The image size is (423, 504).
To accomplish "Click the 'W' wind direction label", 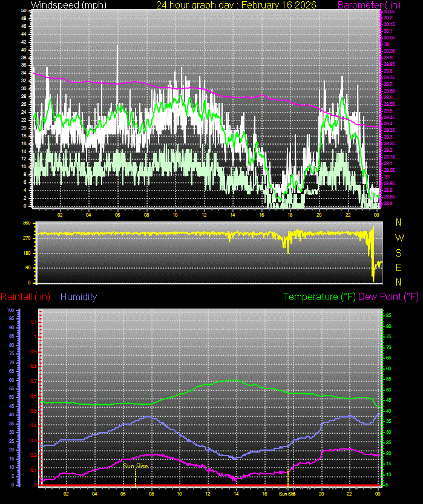I will (399, 238).
